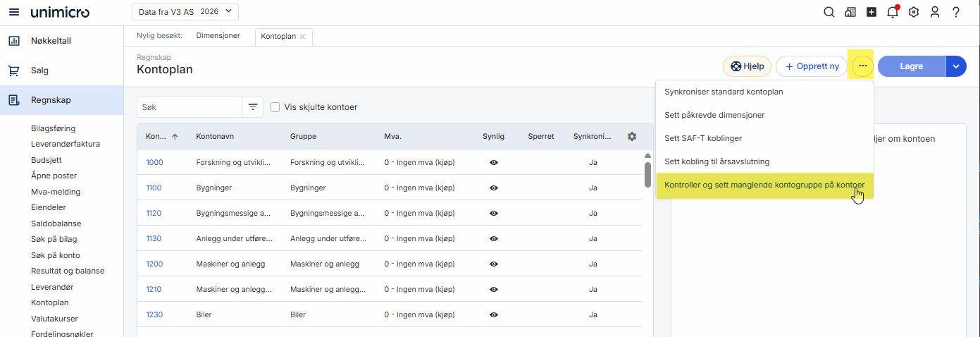Click the three-dot more options button
The image size is (980, 337).
[862, 66]
